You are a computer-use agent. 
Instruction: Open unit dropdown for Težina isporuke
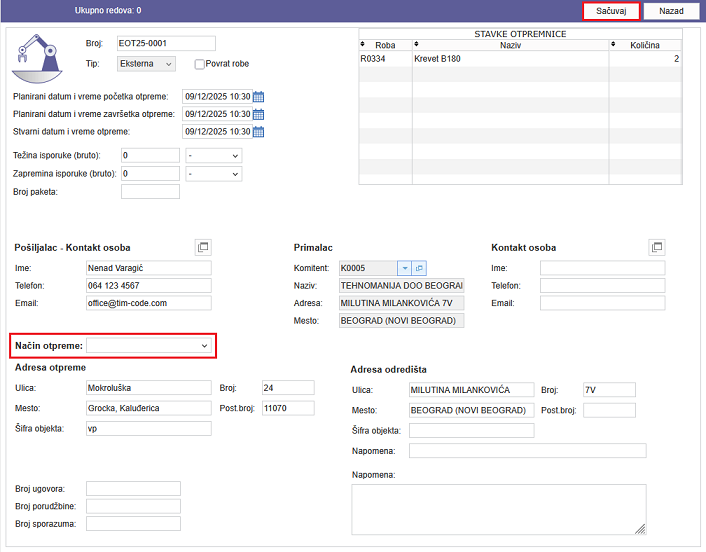(214, 156)
